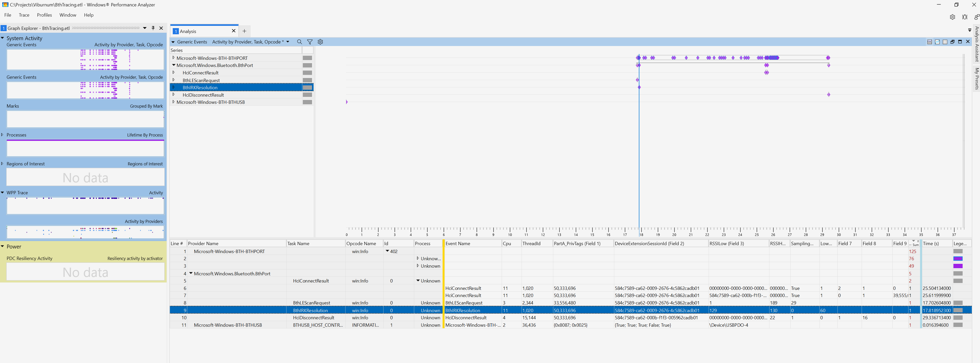The height and width of the screenshot is (363, 980).
Task: Click the HciDisconnectResult event marker near 29s
Action: (828, 95)
